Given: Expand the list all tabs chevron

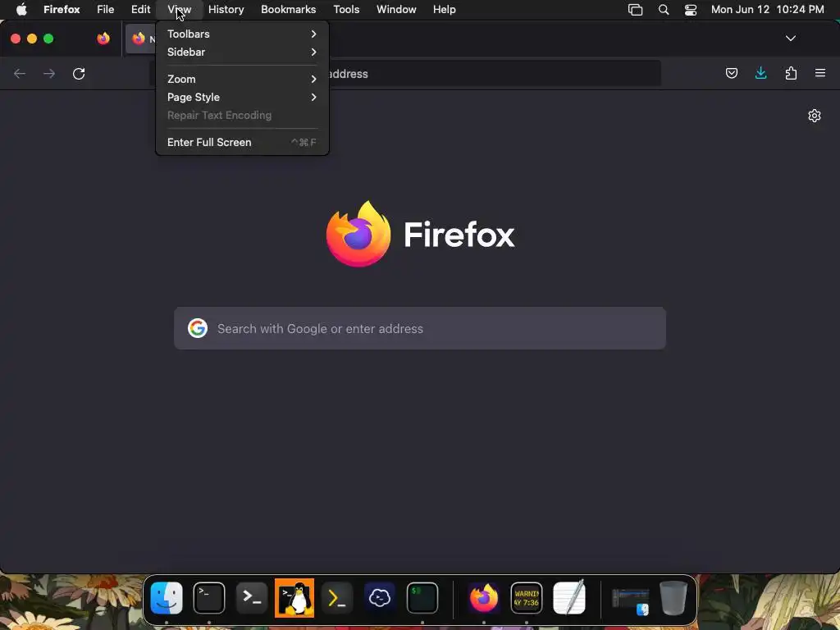Looking at the screenshot, I should pyautogui.click(x=790, y=38).
